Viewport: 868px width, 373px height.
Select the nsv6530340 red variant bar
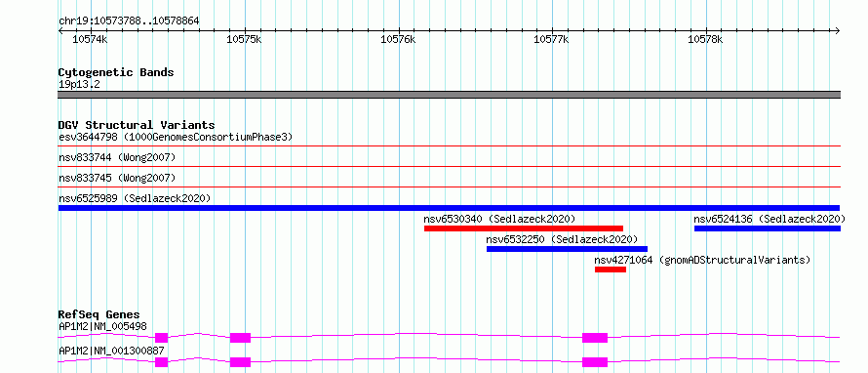tap(524, 228)
